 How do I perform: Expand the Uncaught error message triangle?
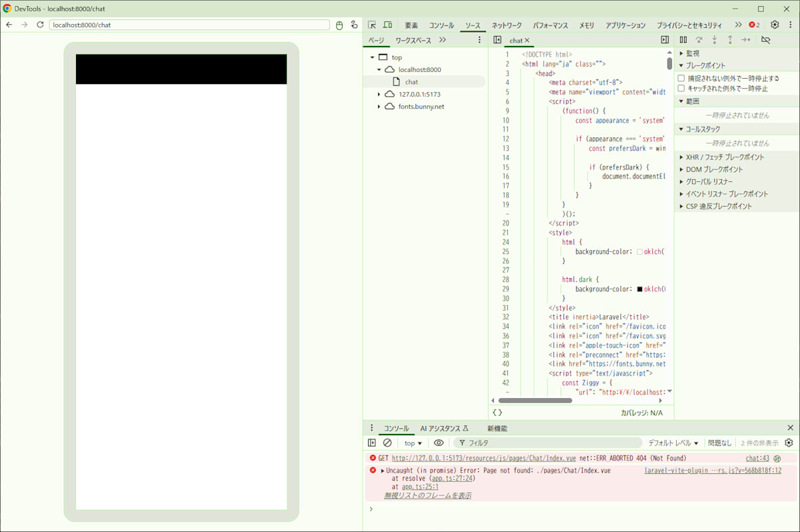pyautogui.click(x=383, y=471)
